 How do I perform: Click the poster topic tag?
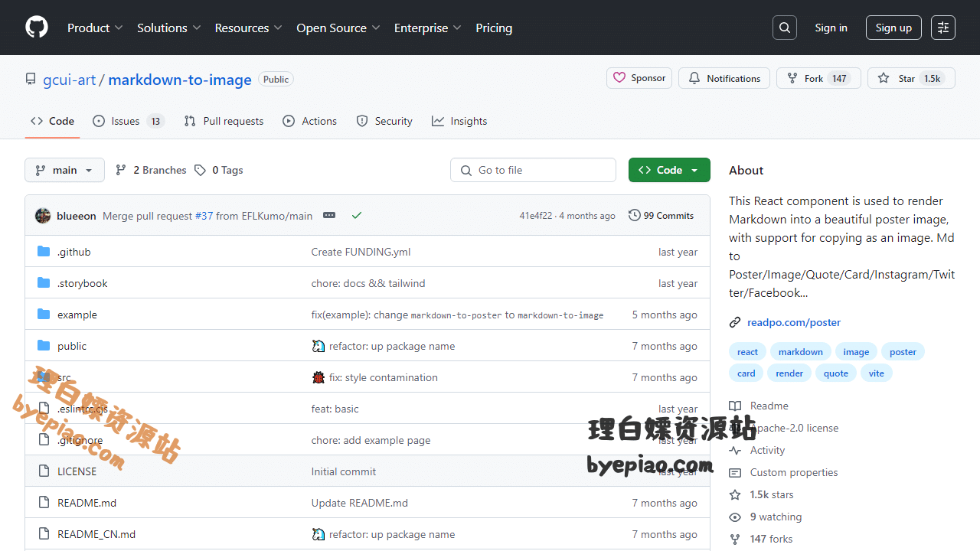tap(903, 352)
